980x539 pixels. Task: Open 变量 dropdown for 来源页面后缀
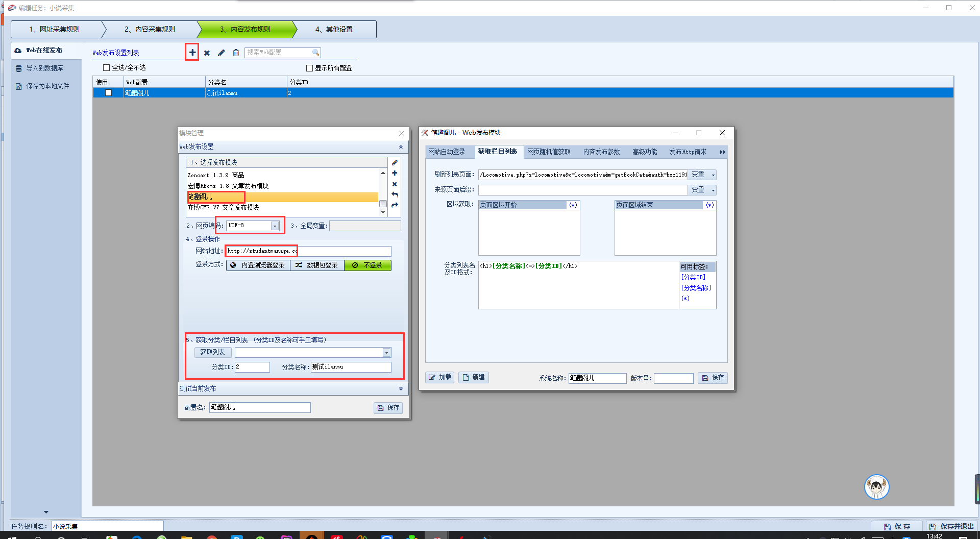point(702,190)
